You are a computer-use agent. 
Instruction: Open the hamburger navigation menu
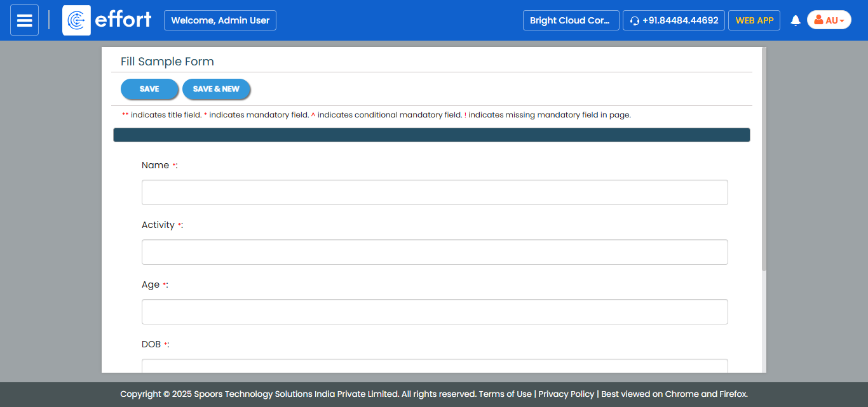pyautogui.click(x=24, y=20)
